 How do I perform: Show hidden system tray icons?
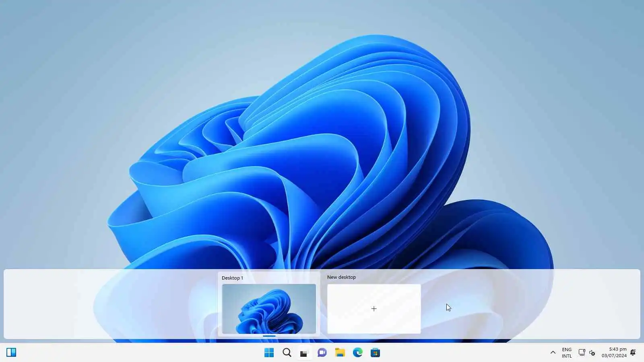click(553, 353)
